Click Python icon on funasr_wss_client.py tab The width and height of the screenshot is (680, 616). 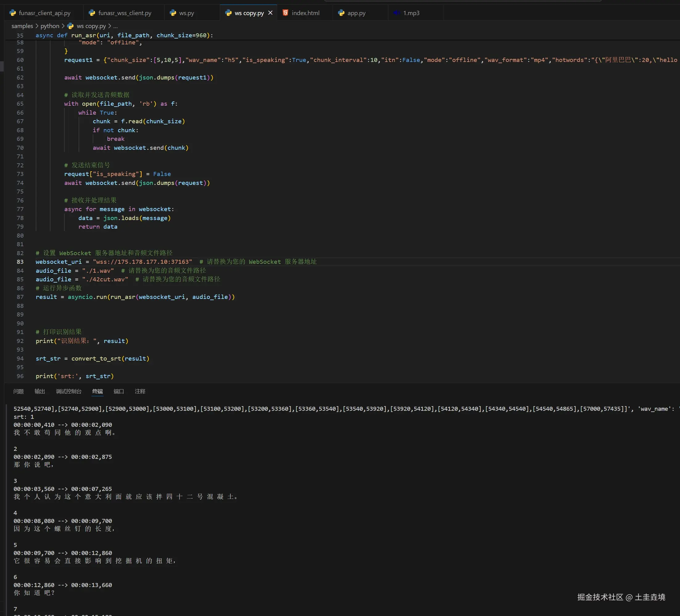click(92, 13)
